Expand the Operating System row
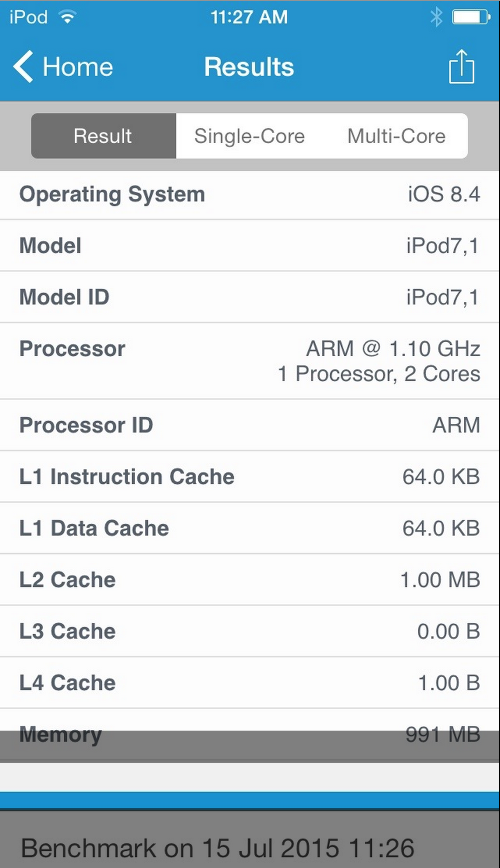 click(x=250, y=195)
